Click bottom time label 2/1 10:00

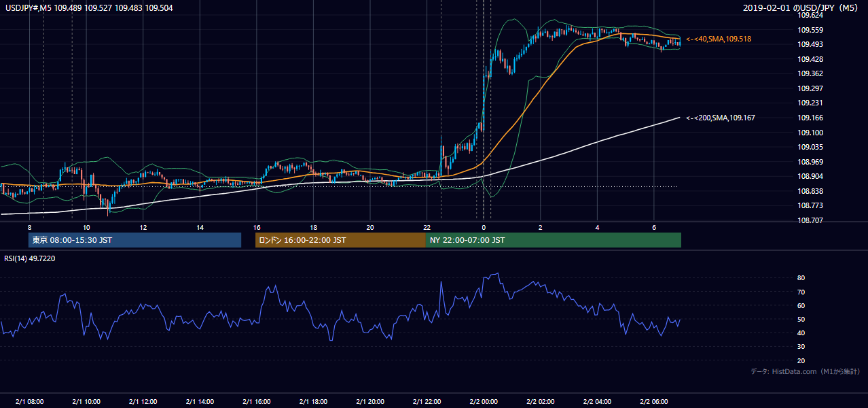[86, 401]
